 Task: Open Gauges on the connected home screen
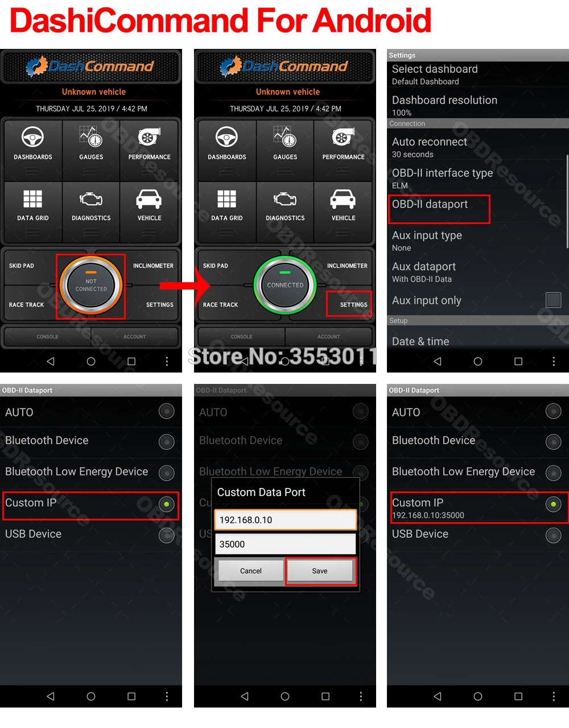point(285,151)
